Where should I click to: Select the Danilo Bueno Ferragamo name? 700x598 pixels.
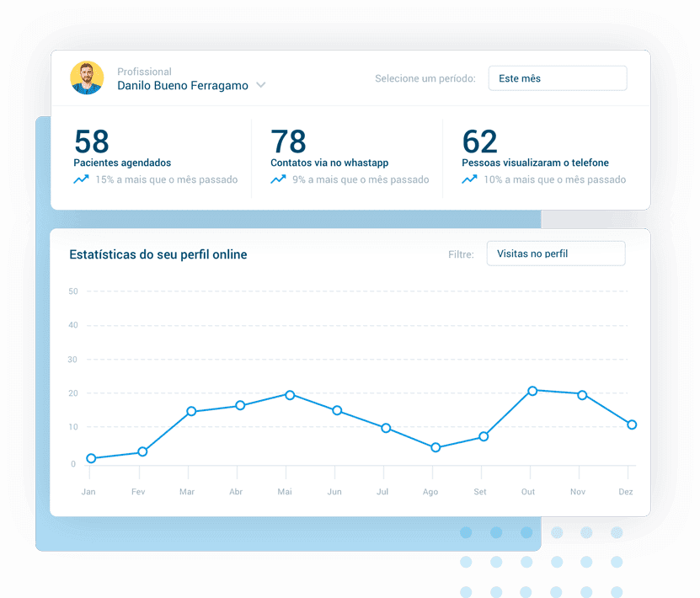tap(182, 85)
